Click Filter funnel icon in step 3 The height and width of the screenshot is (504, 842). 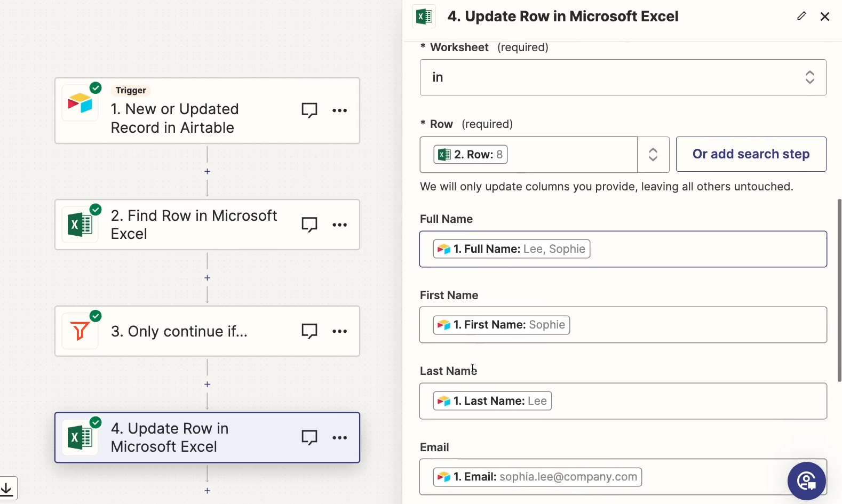coord(80,331)
